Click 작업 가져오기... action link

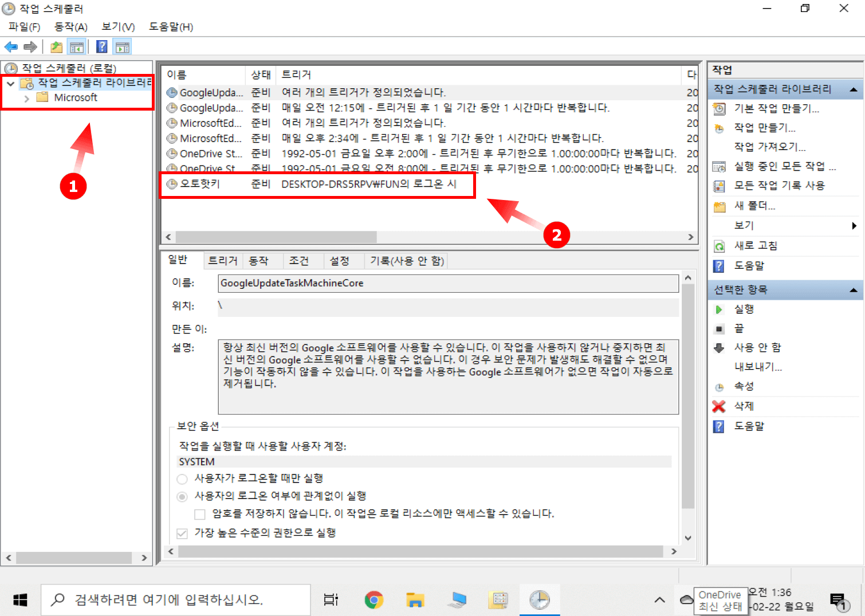tap(769, 147)
